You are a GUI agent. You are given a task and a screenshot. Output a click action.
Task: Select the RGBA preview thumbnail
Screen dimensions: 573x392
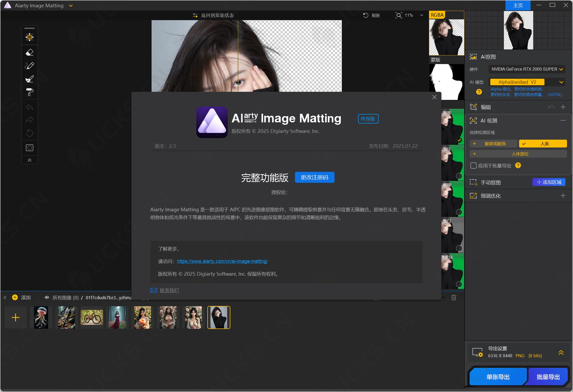446,33
